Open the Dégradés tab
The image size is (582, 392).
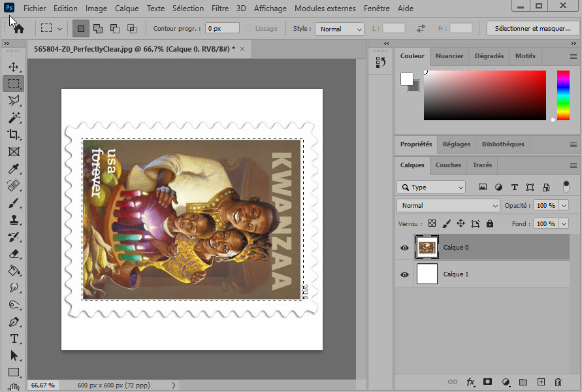pos(489,56)
